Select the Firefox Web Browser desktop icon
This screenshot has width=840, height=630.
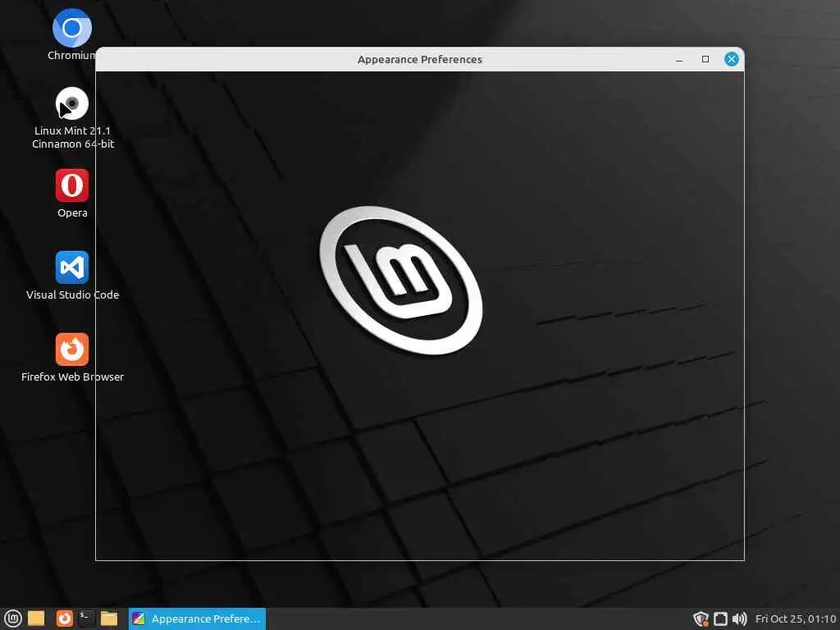[72, 349]
